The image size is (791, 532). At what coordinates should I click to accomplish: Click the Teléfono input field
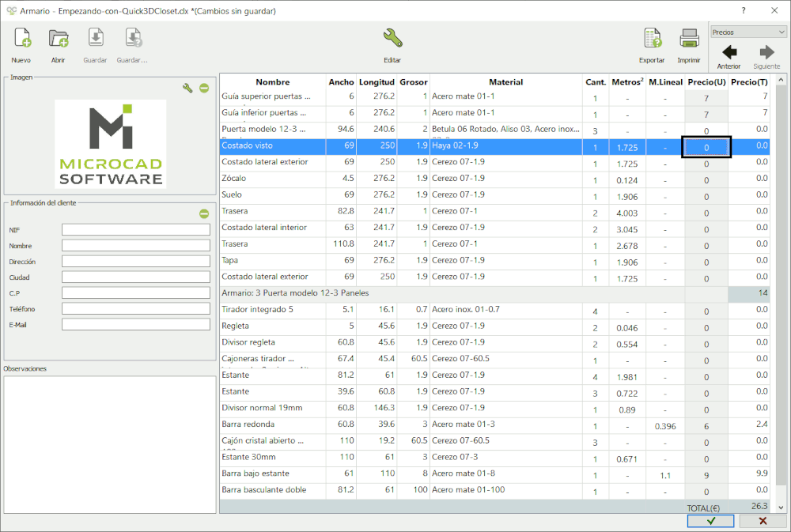pyautogui.click(x=136, y=308)
